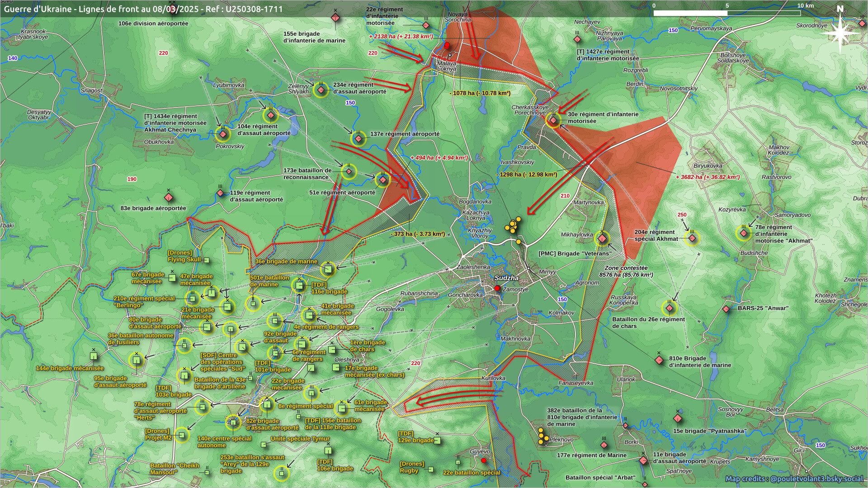
Task: Select the Makhnovka place name
Action: pos(515,338)
